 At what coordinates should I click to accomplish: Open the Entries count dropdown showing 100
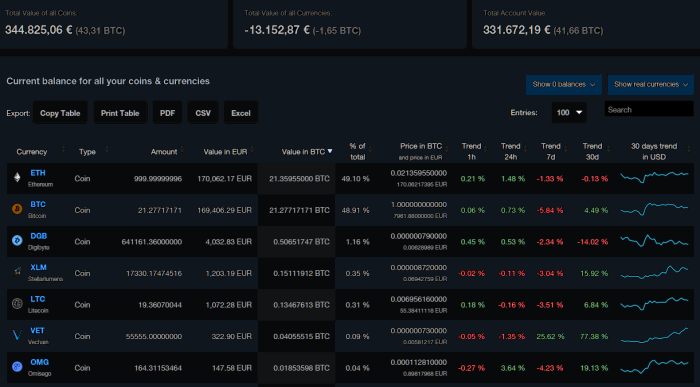coord(569,112)
